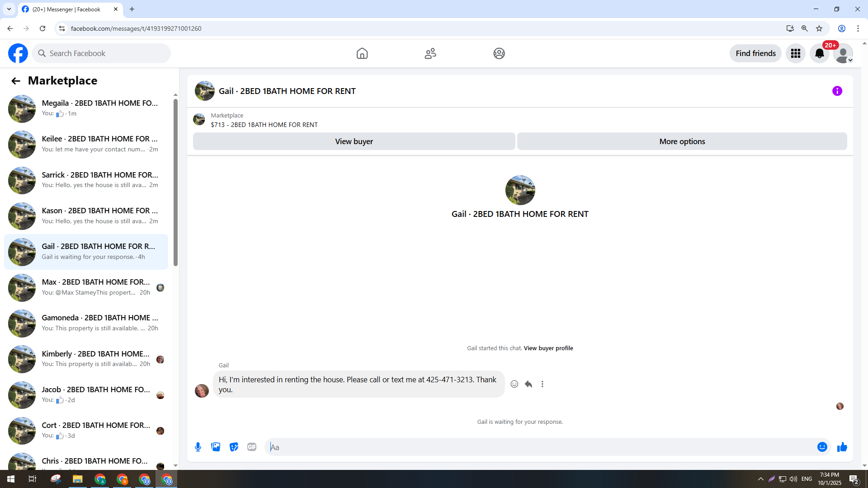Open the Chrome tab search dropdown
Viewport: 868px width, 488px height.
(9, 9)
